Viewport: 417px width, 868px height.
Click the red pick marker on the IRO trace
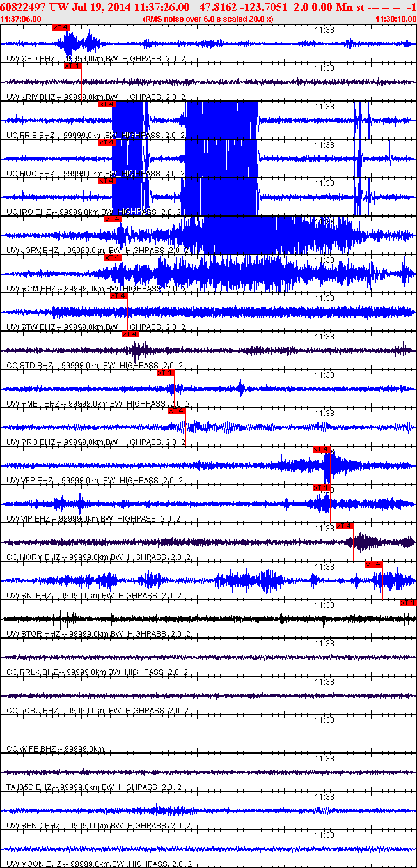[107, 181]
